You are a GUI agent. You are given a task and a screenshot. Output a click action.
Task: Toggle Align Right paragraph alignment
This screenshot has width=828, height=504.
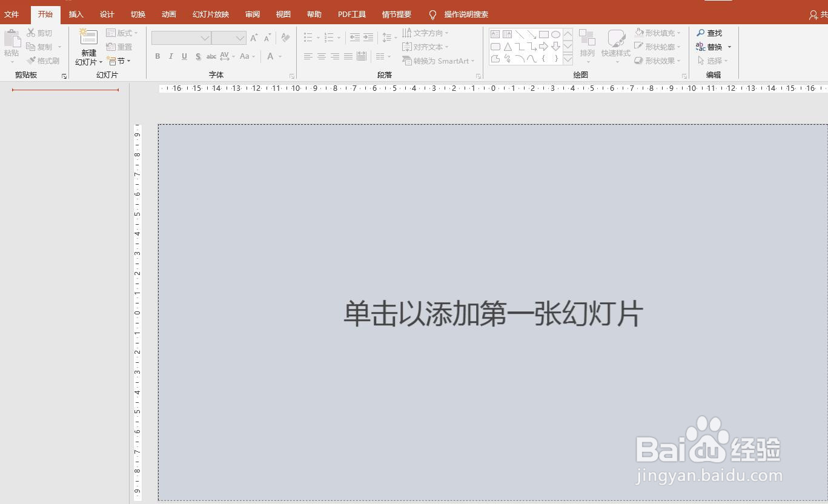point(335,56)
